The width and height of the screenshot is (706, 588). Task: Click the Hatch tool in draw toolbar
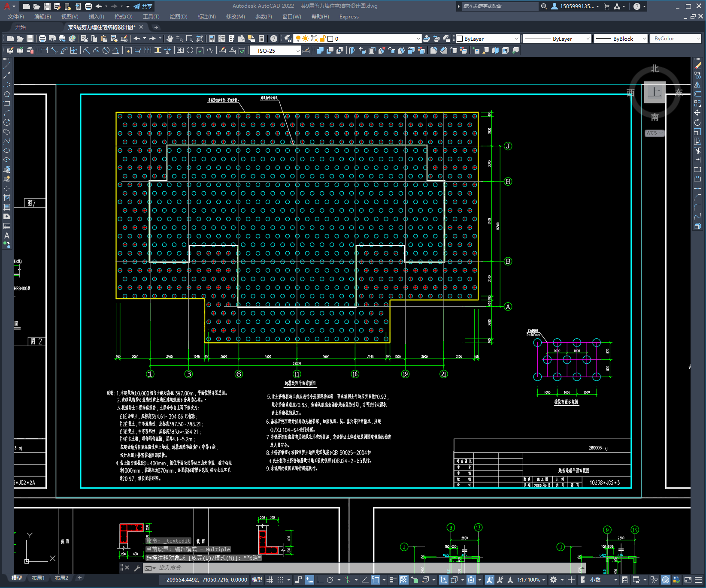pos(7,198)
